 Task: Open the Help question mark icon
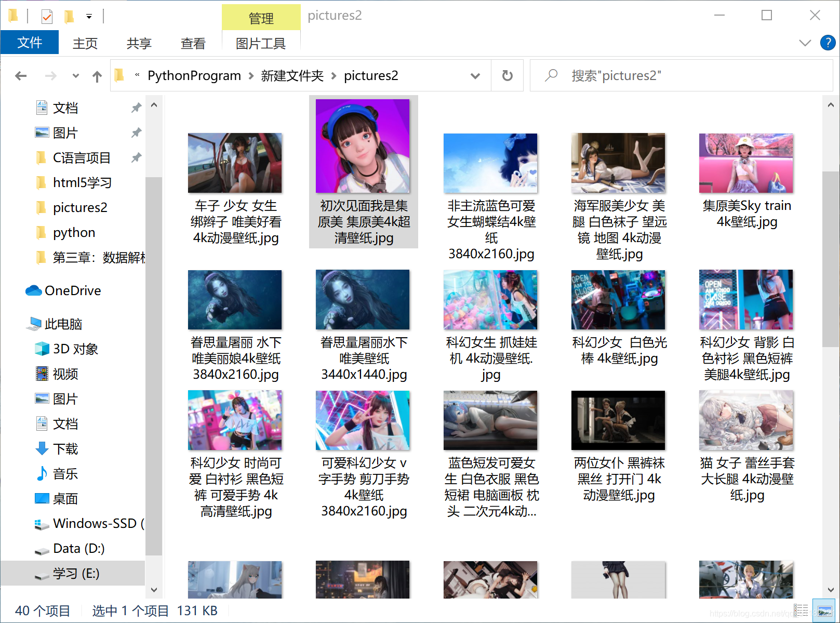828,43
